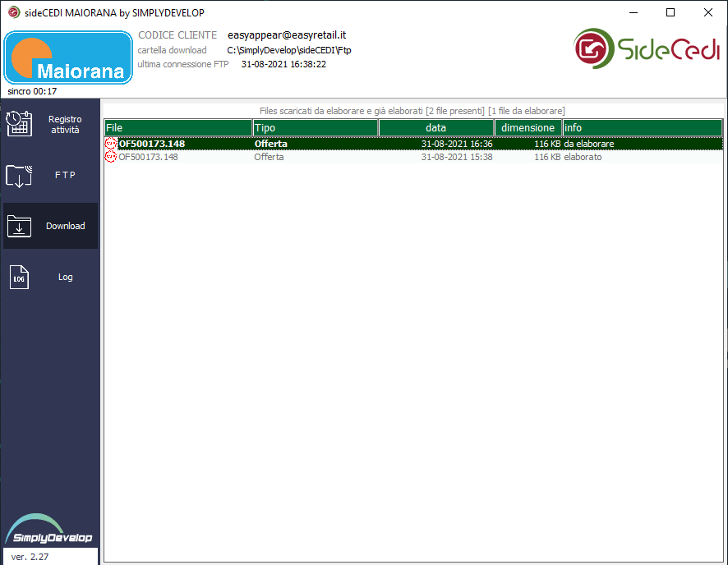Sort list by File column header
Viewport: 728px width, 565px height.
[x=177, y=128]
